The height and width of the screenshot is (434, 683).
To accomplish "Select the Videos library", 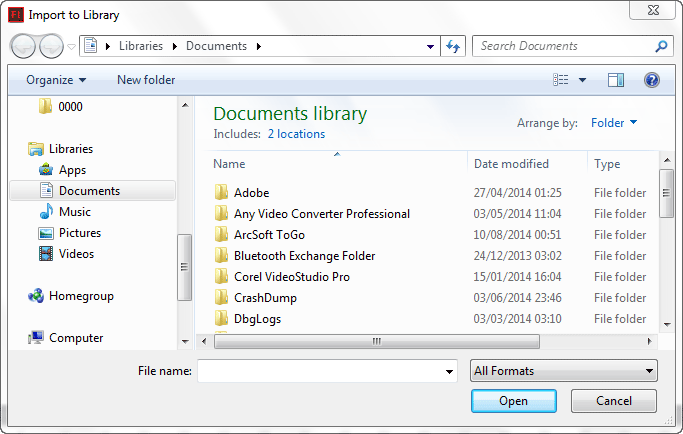I will (66, 254).
